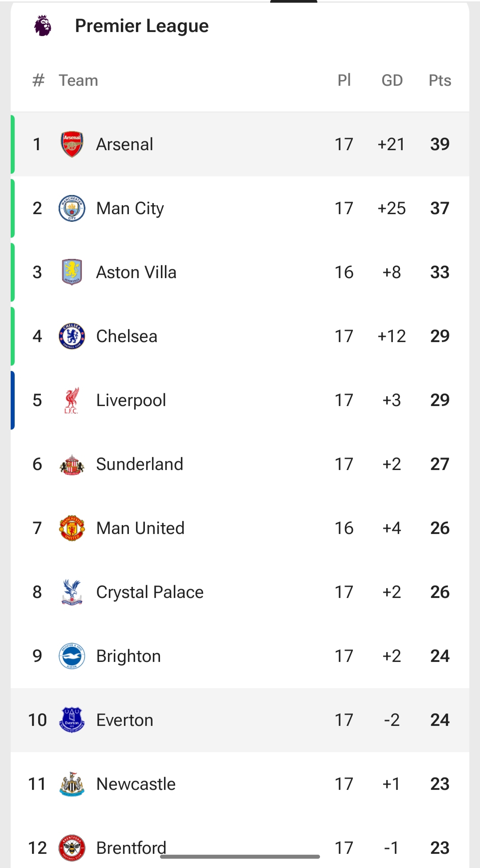480x868 pixels.
Task: Select the Pts column header
Action: (440, 80)
